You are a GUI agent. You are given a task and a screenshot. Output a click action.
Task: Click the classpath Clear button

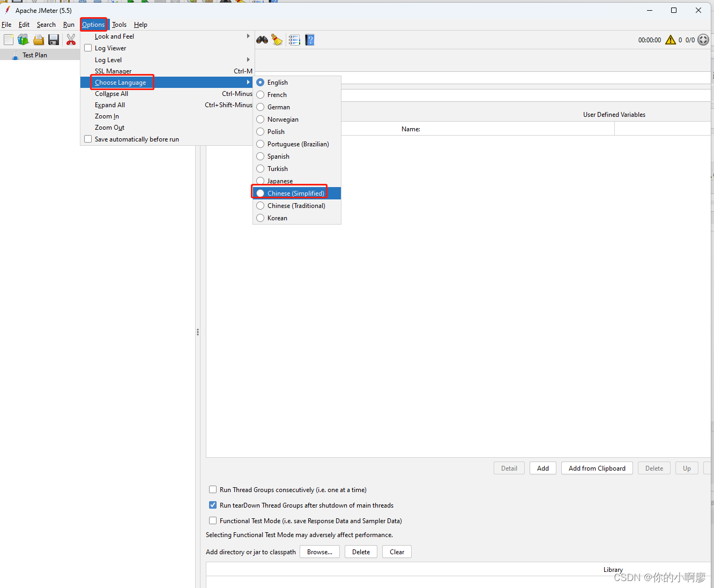[x=397, y=552]
